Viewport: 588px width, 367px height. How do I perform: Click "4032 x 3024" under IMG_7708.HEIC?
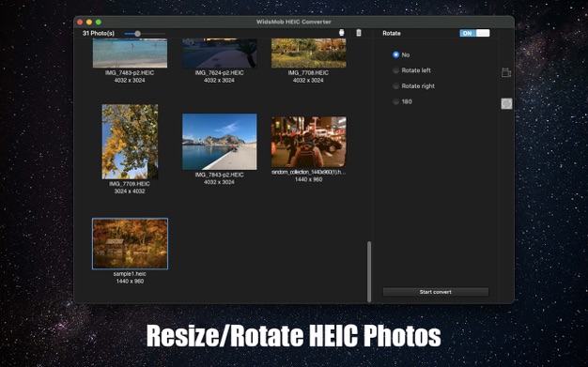coord(308,80)
